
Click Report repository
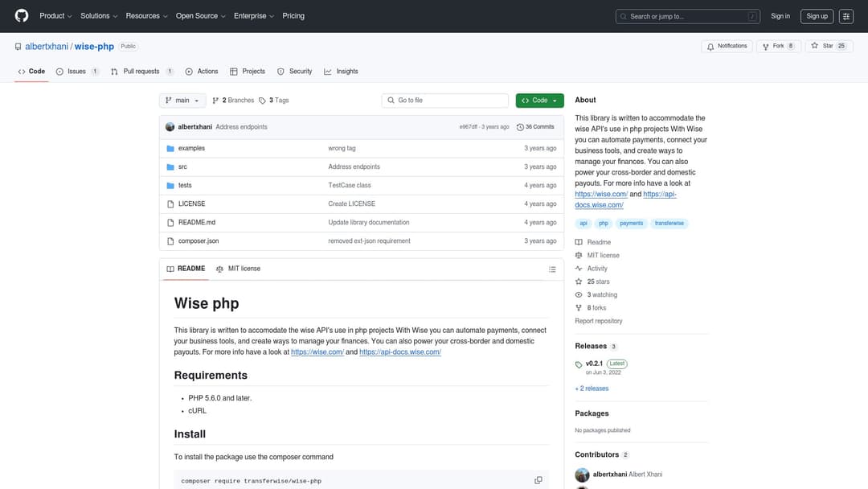tap(599, 321)
